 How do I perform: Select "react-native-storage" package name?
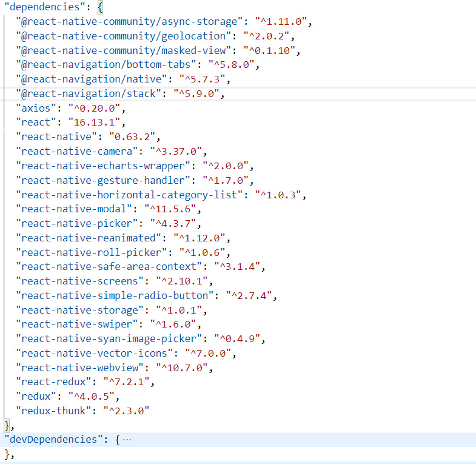click(80, 311)
